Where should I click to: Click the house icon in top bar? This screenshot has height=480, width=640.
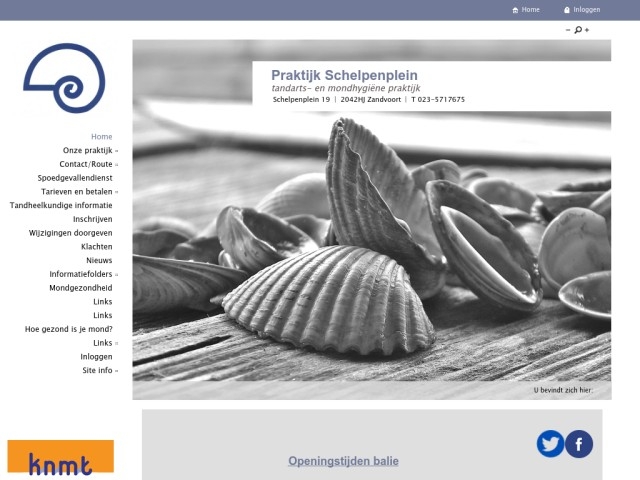515,10
